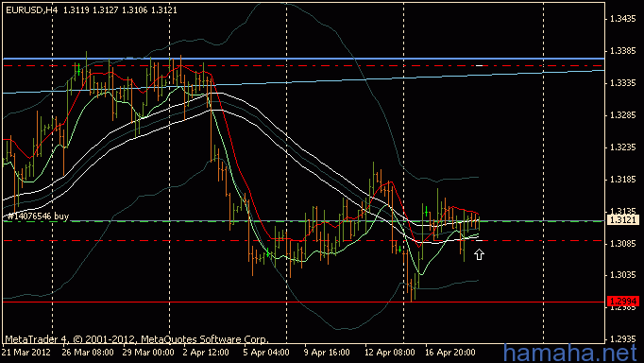
Task: Click the solid red horizontal line at 1.2994
Action: point(303,302)
